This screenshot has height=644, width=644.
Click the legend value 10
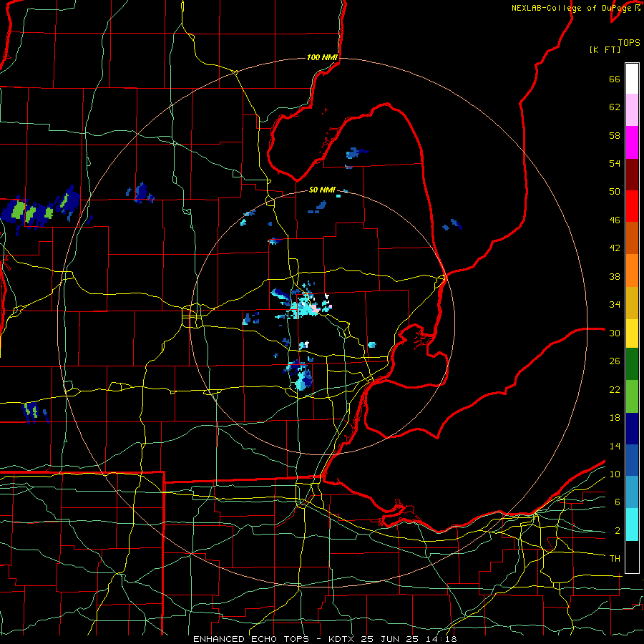tap(615, 474)
